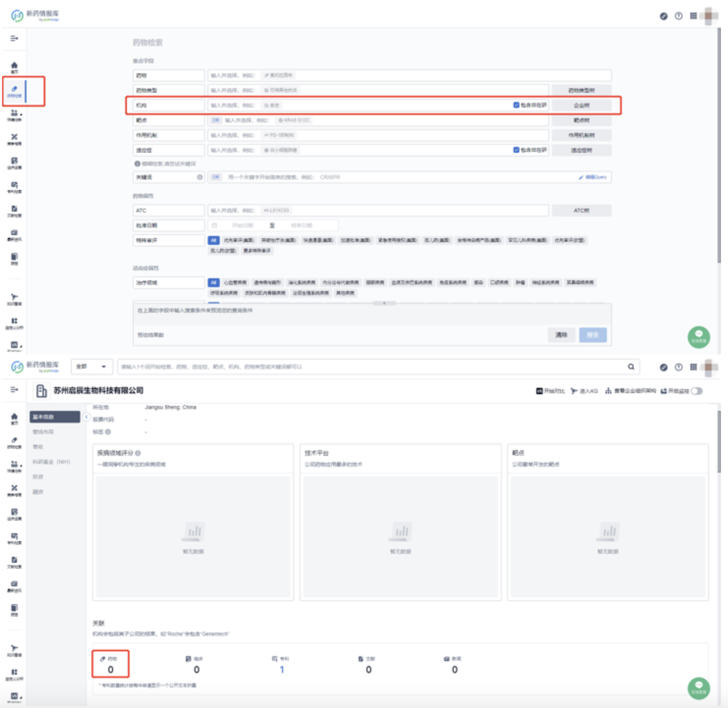The height and width of the screenshot is (708, 728).
Task: Click the search magnifier icon in lower search bar
Action: coord(631,367)
